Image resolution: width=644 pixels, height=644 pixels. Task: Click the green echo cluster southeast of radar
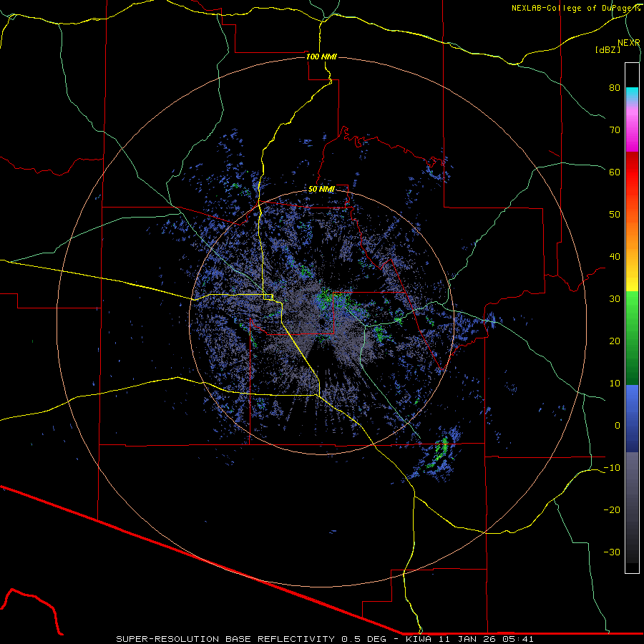pos(440,454)
